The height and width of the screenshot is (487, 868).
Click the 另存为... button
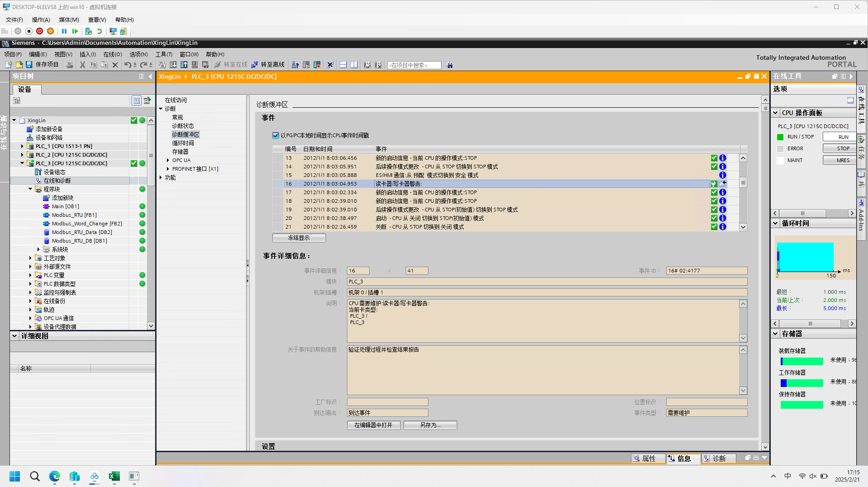(x=430, y=425)
